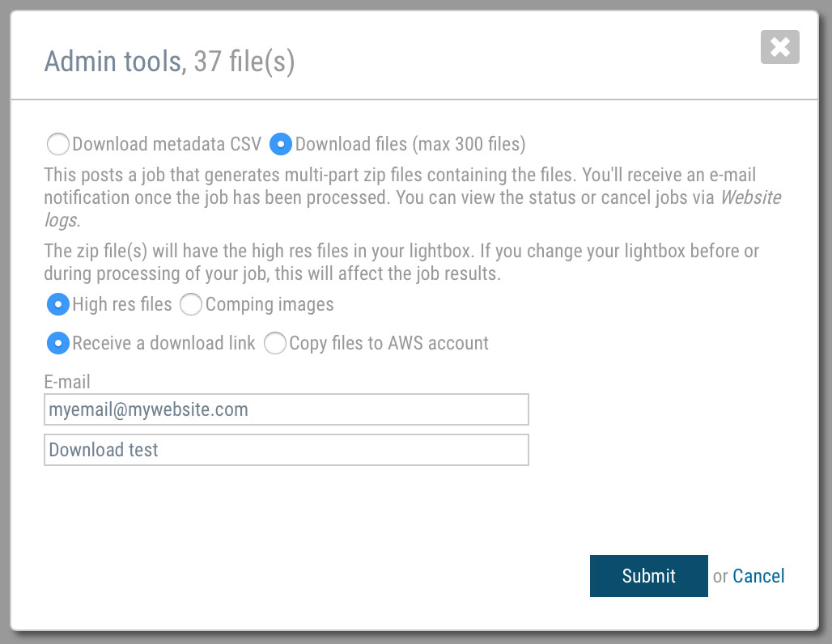Cancel the admin tools dialog
This screenshot has width=832, height=644.
point(758,576)
